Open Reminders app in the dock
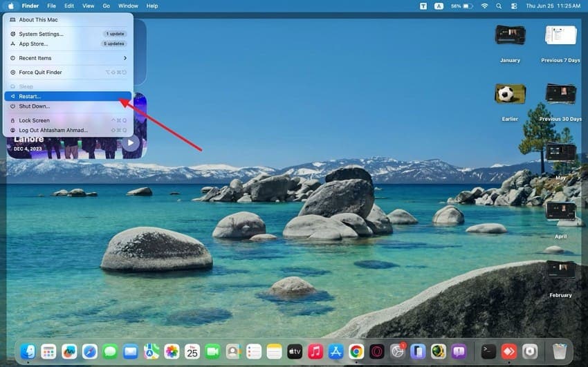Viewport: 588px width, 367px height. 254,352
